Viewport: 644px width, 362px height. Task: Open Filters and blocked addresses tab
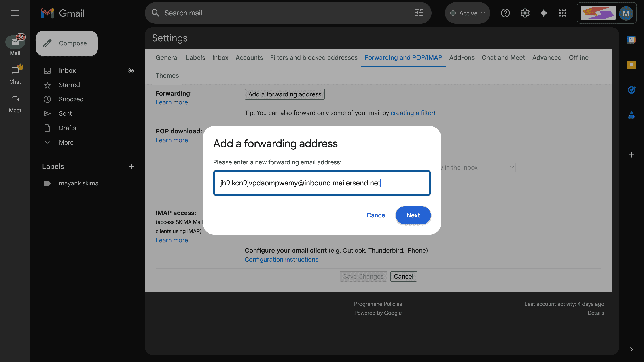314,57
